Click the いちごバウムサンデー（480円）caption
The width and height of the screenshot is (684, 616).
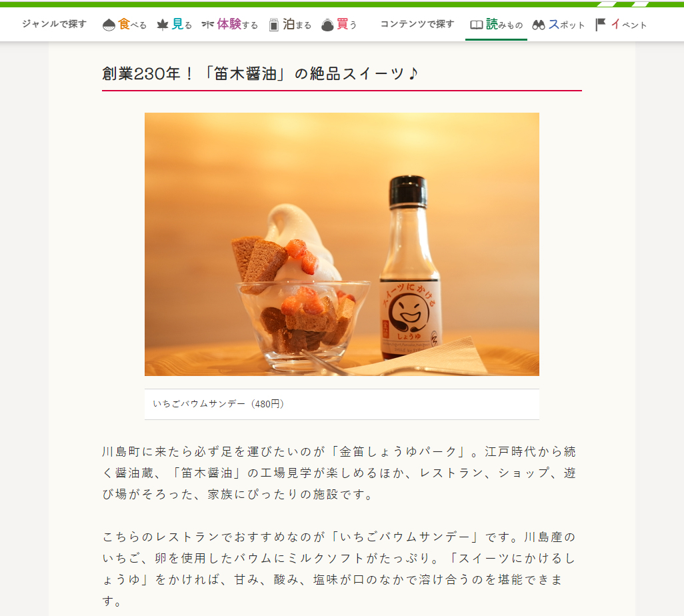coord(219,404)
